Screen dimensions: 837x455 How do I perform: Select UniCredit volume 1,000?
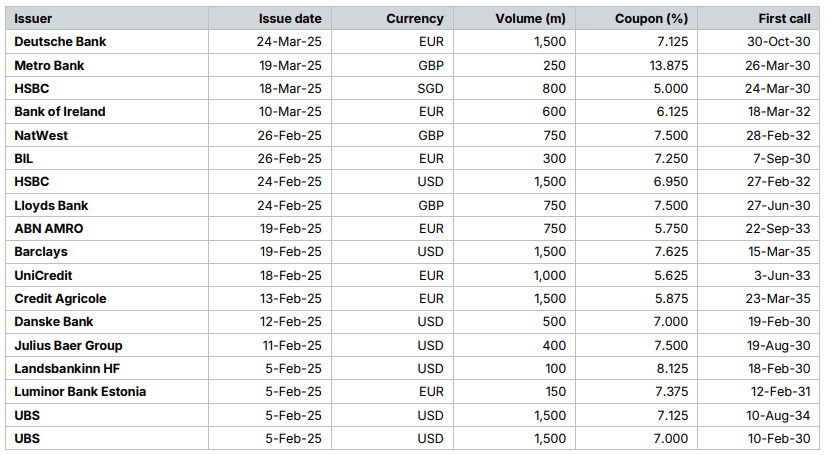tap(550, 276)
